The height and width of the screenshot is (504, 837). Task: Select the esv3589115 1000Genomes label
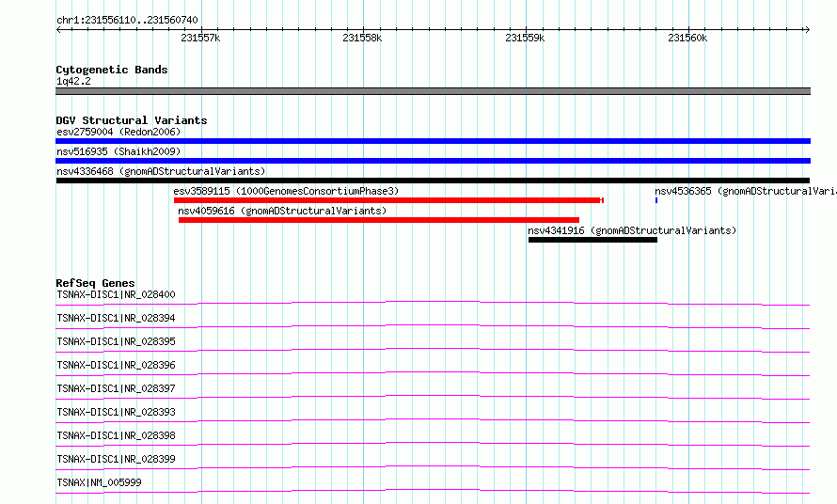pyautogui.click(x=286, y=191)
